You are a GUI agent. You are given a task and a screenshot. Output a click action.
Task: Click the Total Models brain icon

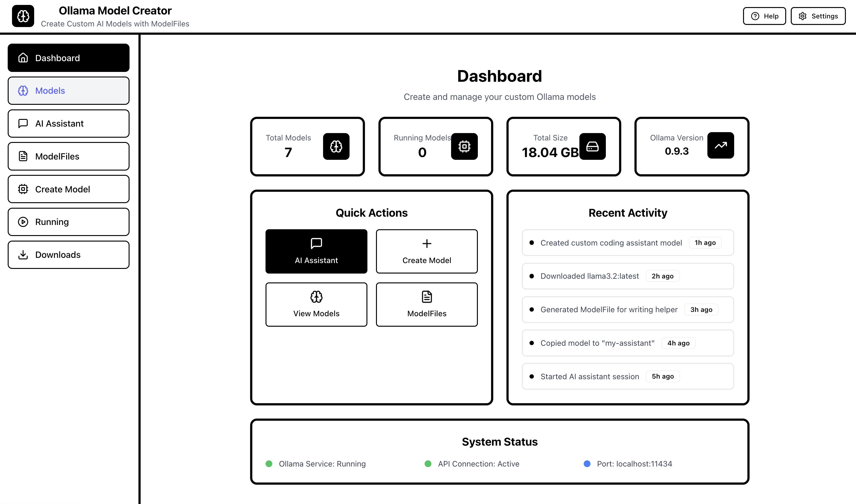coord(336,146)
